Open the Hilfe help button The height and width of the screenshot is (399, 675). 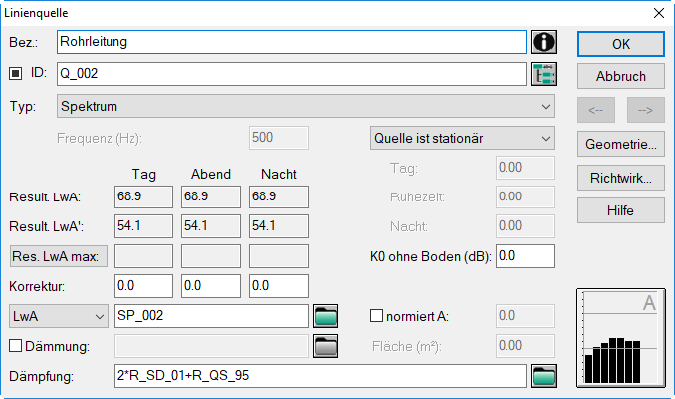[621, 210]
